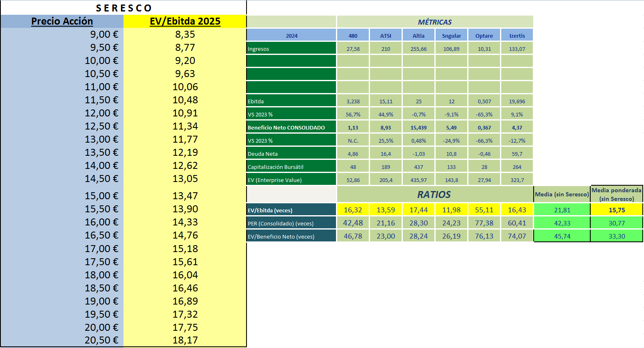
Task: Click Izertis Ingresos value 133,07
Action: (x=517, y=49)
